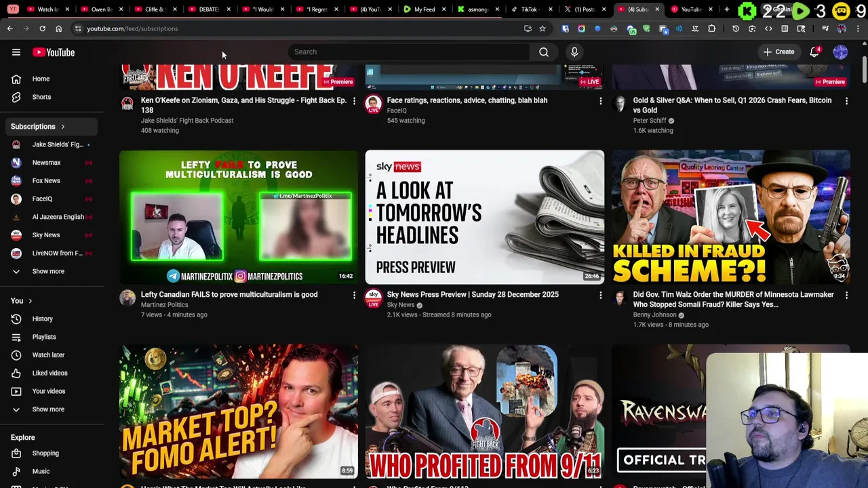Screen dimensions: 868x488
Task: Open the FaceIQ subscription
Action: (52, 199)
